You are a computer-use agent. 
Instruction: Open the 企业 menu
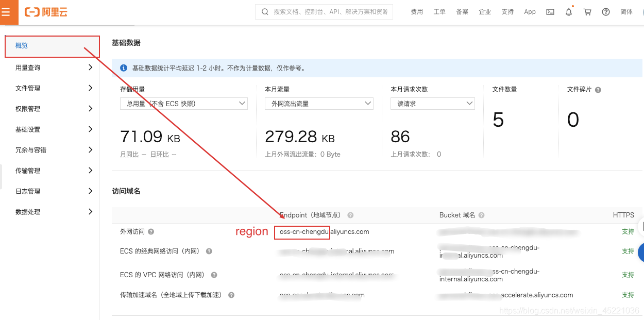coord(485,12)
